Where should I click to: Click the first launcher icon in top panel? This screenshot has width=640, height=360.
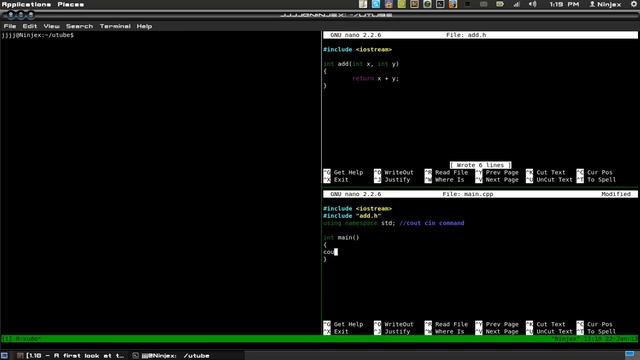363,4
